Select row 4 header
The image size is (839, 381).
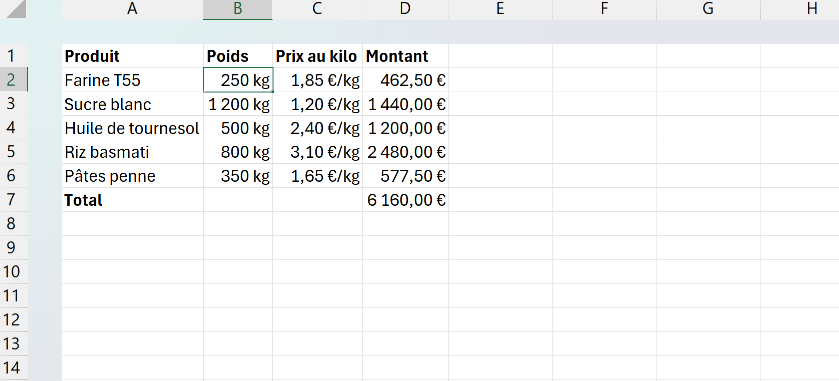[x=13, y=128]
